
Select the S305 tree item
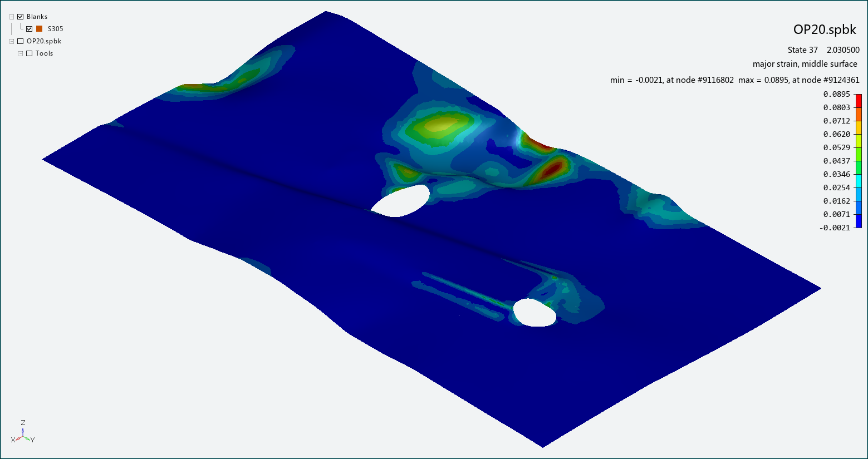tap(57, 28)
